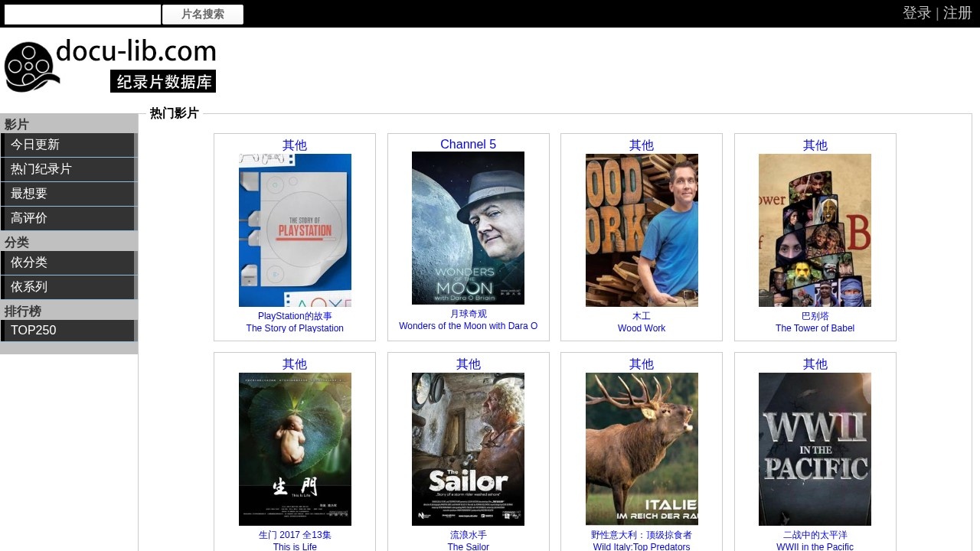Click the search text input field
Viewport: 980px width, 551px height.
(x=83, y=15)
